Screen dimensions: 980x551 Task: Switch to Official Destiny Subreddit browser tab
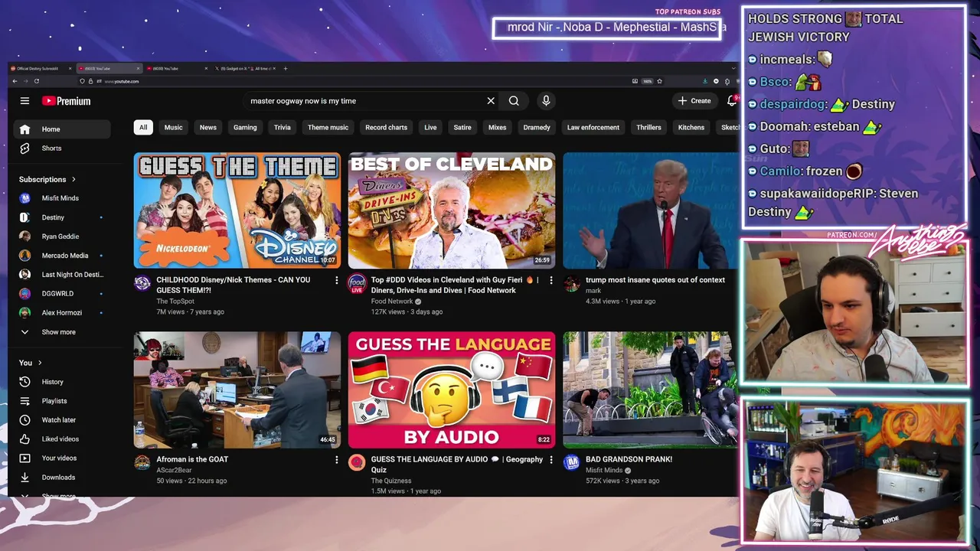[x=38, y=69]
